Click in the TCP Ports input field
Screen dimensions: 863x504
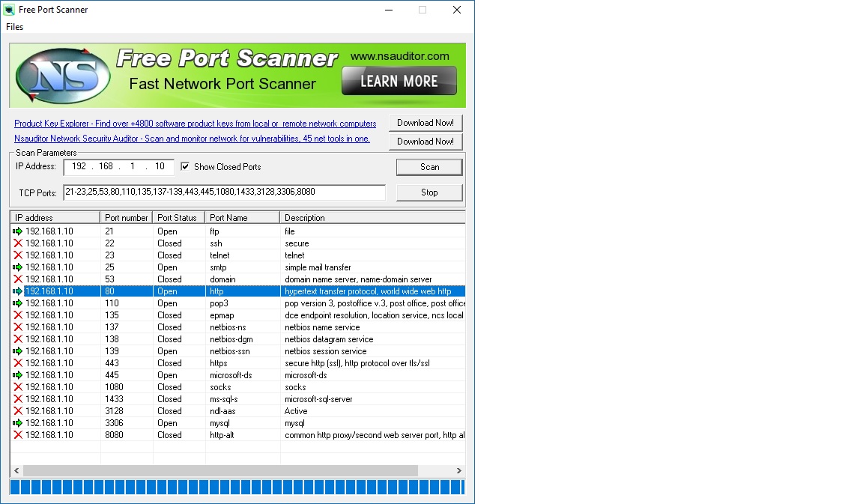224,192
